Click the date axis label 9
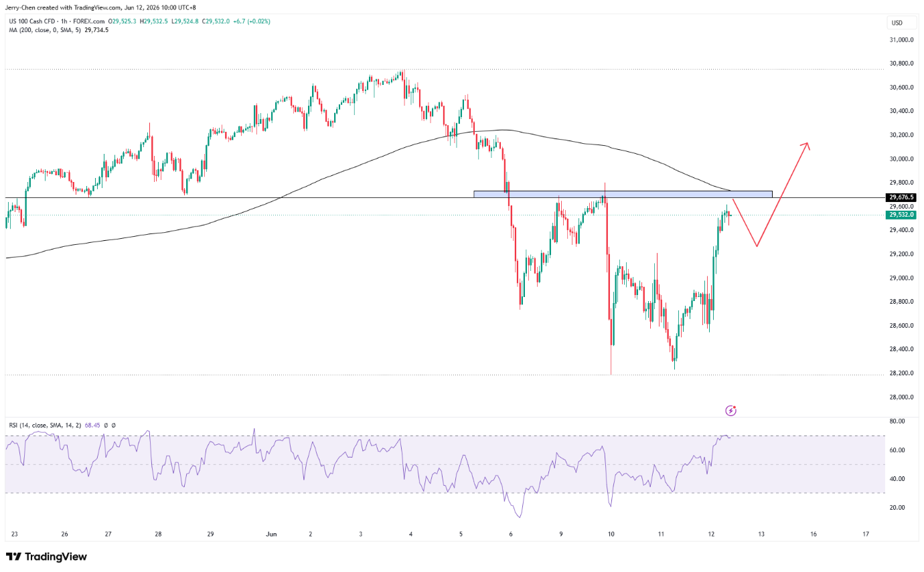924x572 pixels. (x=561, y=535)
